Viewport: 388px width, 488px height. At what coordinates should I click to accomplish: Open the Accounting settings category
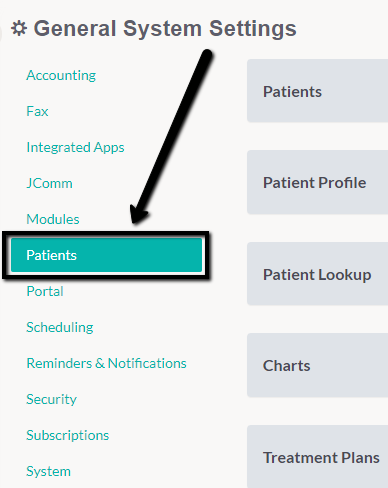pos(61,75)
